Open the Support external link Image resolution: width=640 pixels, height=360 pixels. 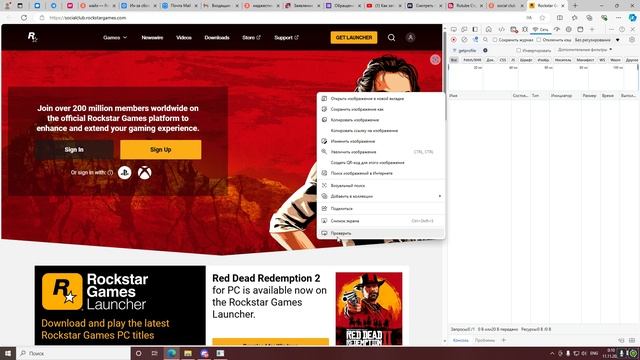[x=286, y=38]
